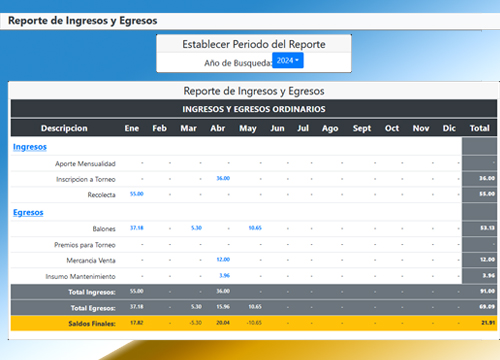Click the Descripcion column header
The width and height of the screenshot is (500, 360).
coord(64,128)
